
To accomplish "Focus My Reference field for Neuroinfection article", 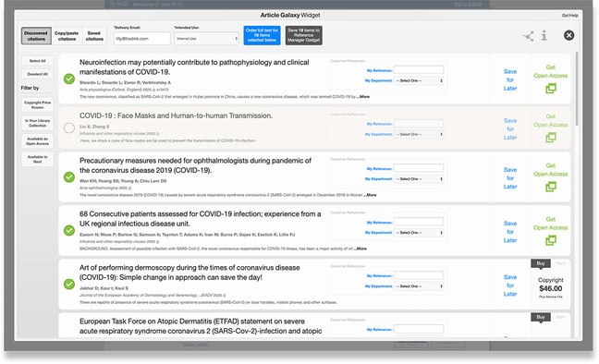I will 419,70.
